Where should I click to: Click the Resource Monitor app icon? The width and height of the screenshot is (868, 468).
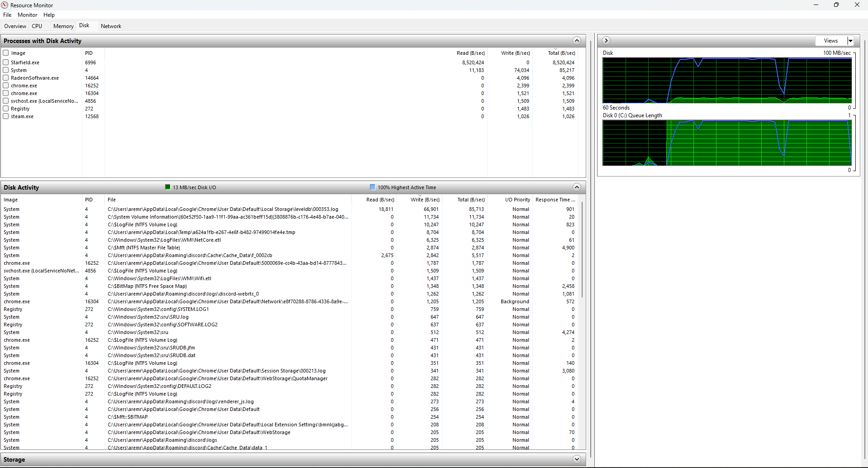tap(5, 5)
